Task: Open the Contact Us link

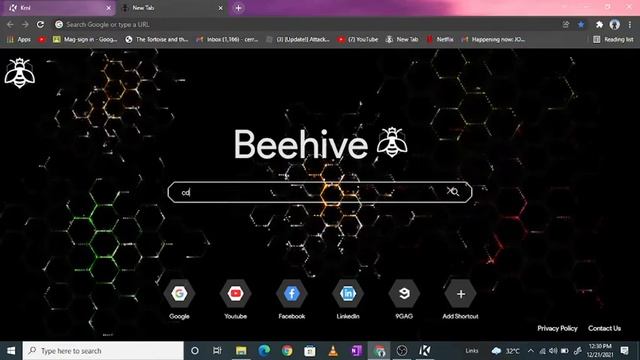Action: (604, 328)
